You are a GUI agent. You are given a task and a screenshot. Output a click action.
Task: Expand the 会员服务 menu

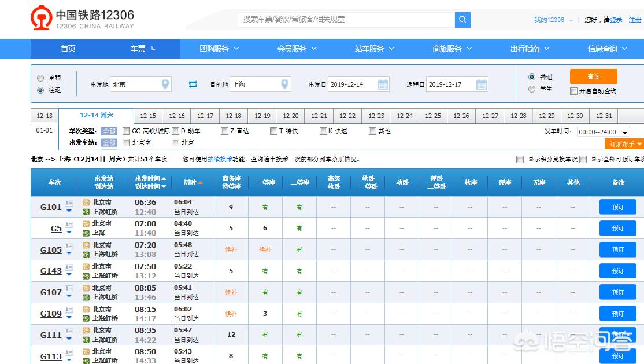297,49
